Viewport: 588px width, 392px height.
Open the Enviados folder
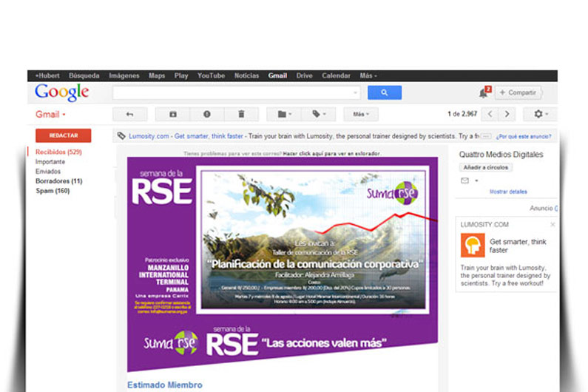point(48,172)
